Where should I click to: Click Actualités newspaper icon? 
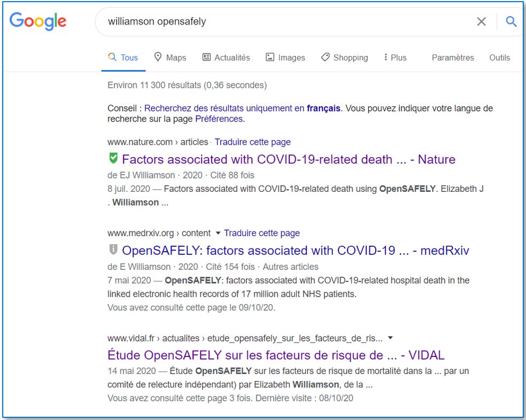pyautogui.click(x=206, y=57)
